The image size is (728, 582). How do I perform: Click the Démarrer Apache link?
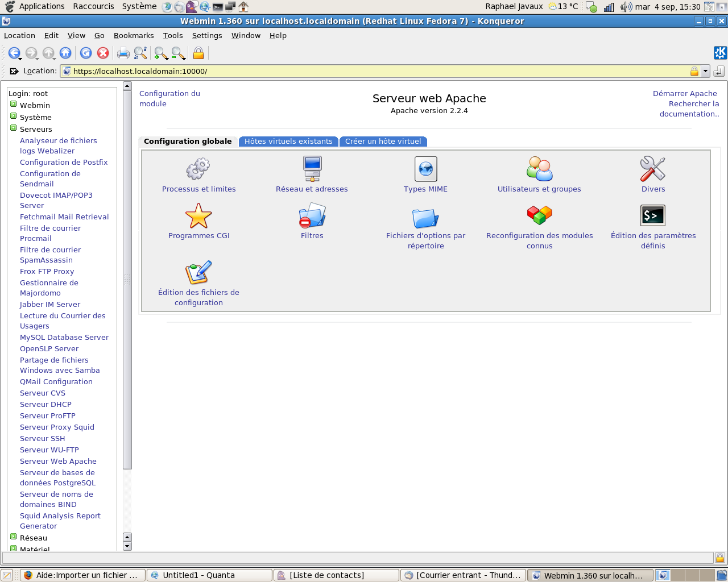pos(685,94)
